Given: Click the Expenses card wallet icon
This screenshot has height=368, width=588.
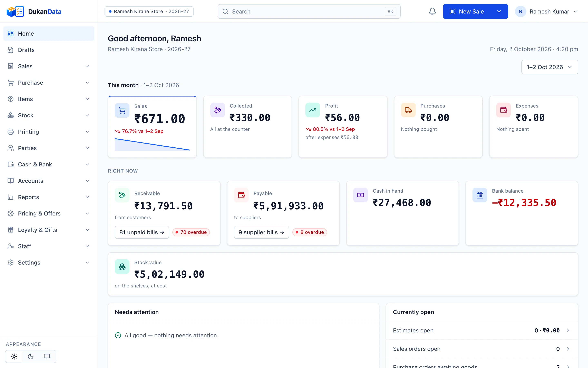Looking at the screenshot, I should [503, 110].
